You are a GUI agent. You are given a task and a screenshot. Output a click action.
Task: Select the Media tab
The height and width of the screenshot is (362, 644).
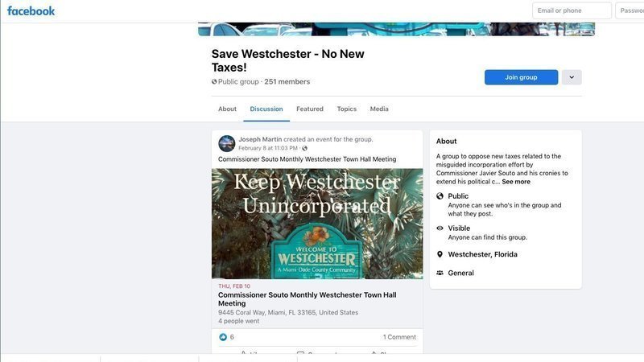pos(379,109)
